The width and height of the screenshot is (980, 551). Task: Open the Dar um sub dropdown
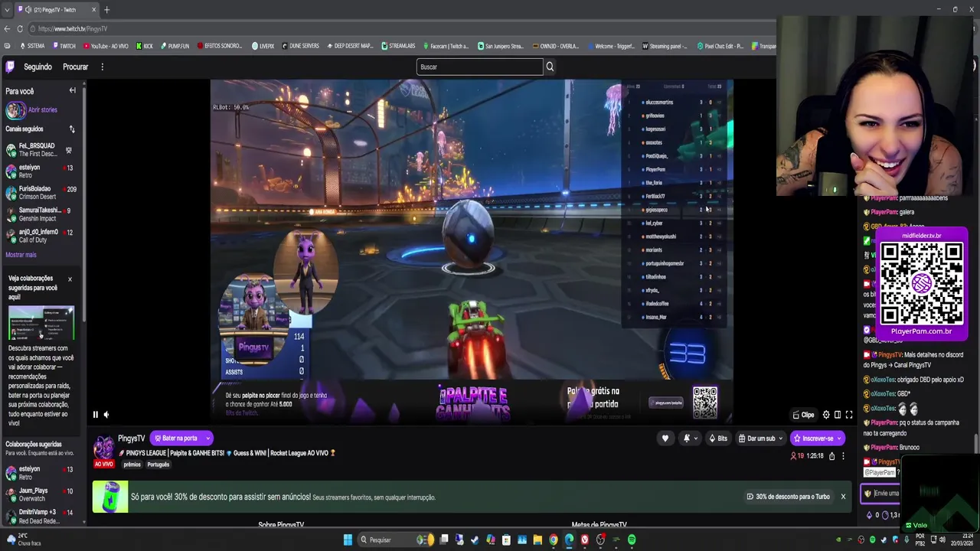(x=760, y=439)
